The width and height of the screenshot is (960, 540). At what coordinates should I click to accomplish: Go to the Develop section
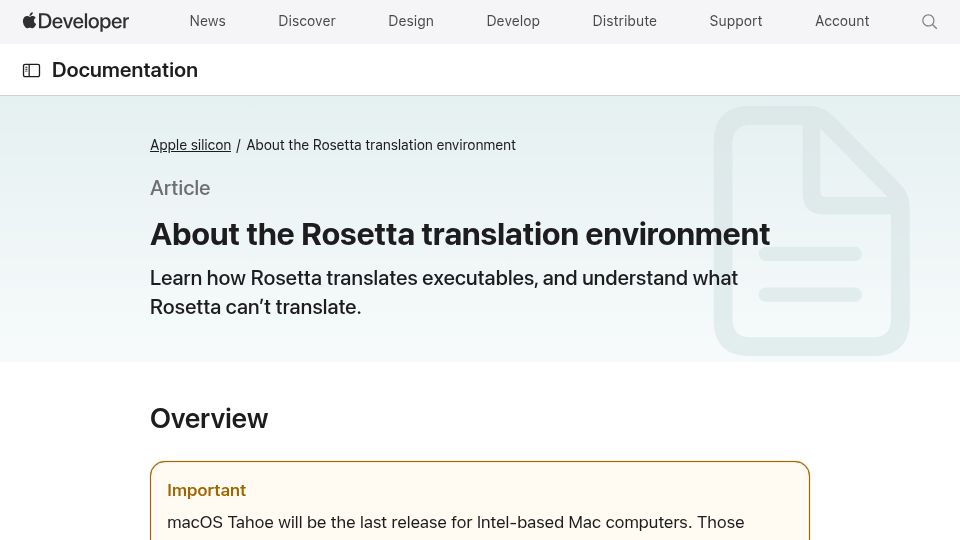tap(513, 21)
